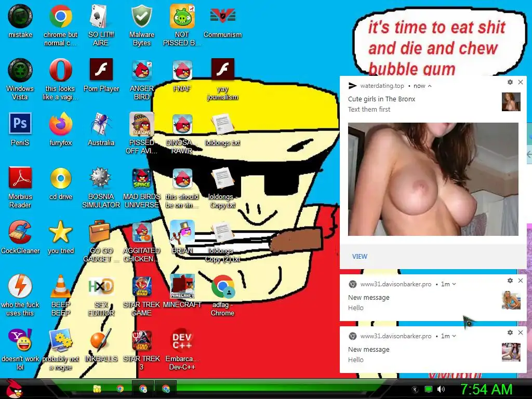Viewport: 532px width, 399px height.
Task: Open the 'Windows Vista' recycle bin icon
Action: pos(20,79)
